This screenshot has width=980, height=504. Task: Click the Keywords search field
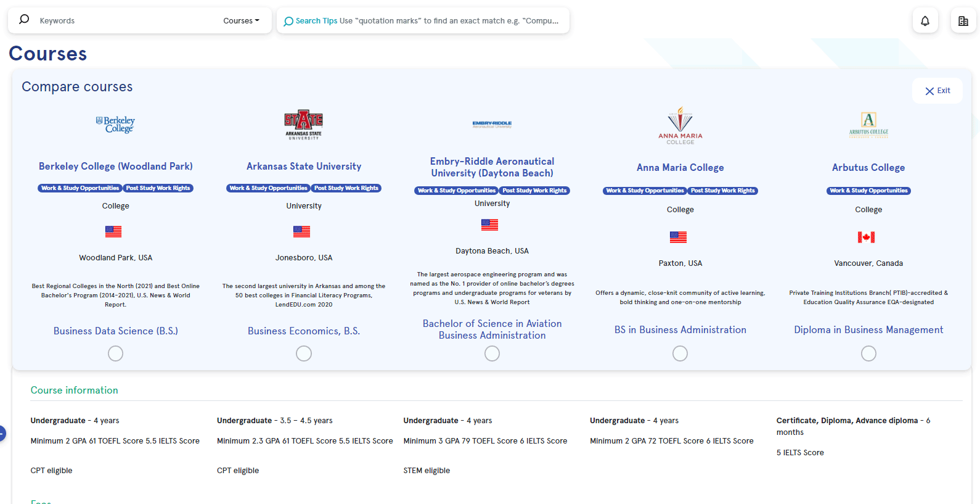coord(126,20)
